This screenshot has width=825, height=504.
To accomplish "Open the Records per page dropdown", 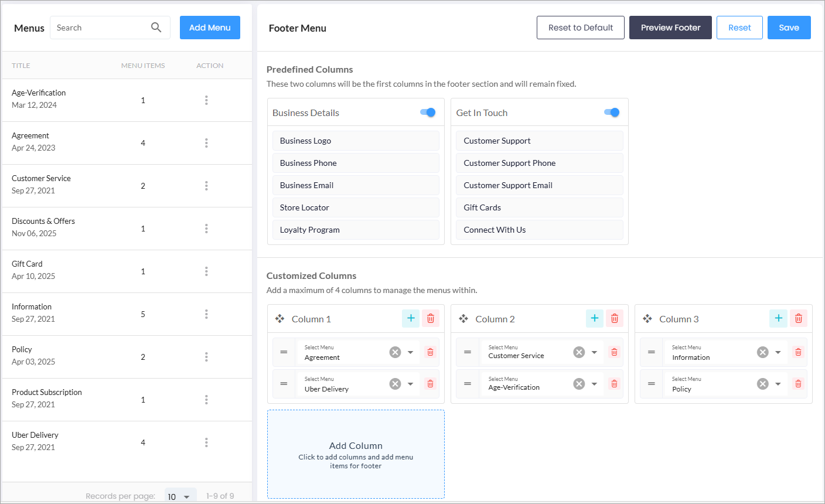I will coord(180,496).
